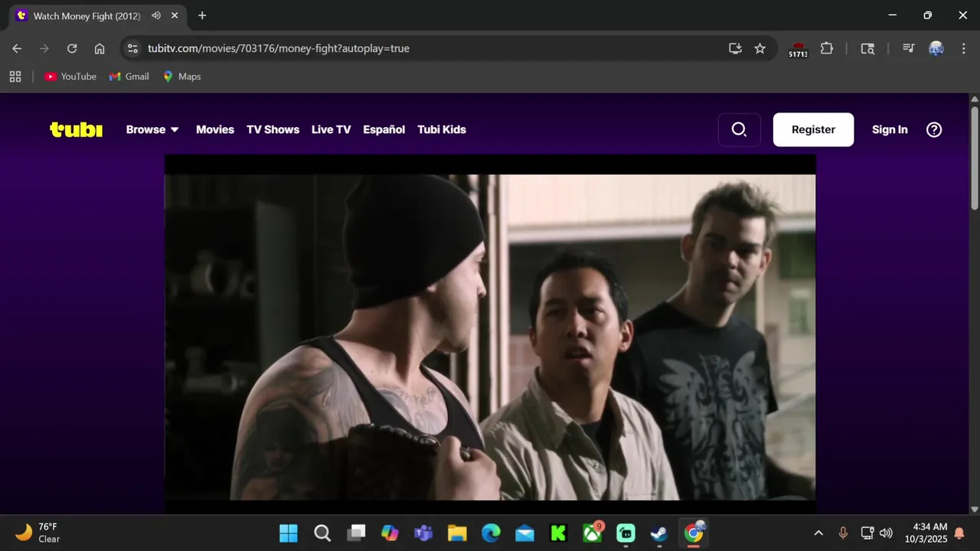Click the Money Fight video player

(x=490, y=334)
